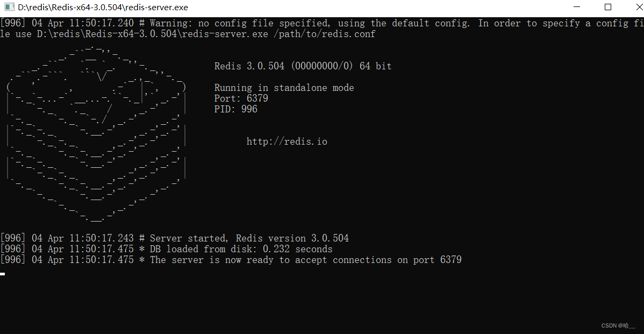
Task: Click the CSDN watermark in the corner
Action: click(x=618, y=325)
